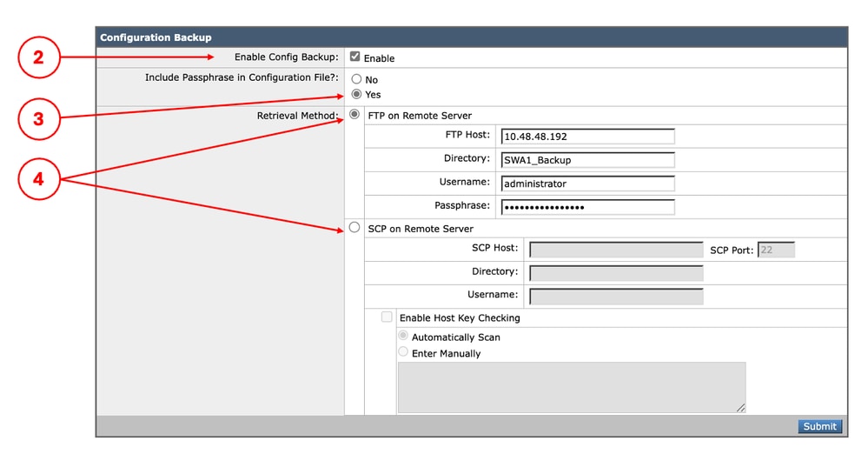Click the Submit button
Image resolution: width=868 pixels, height=454 pixels.
coord(820,426)
